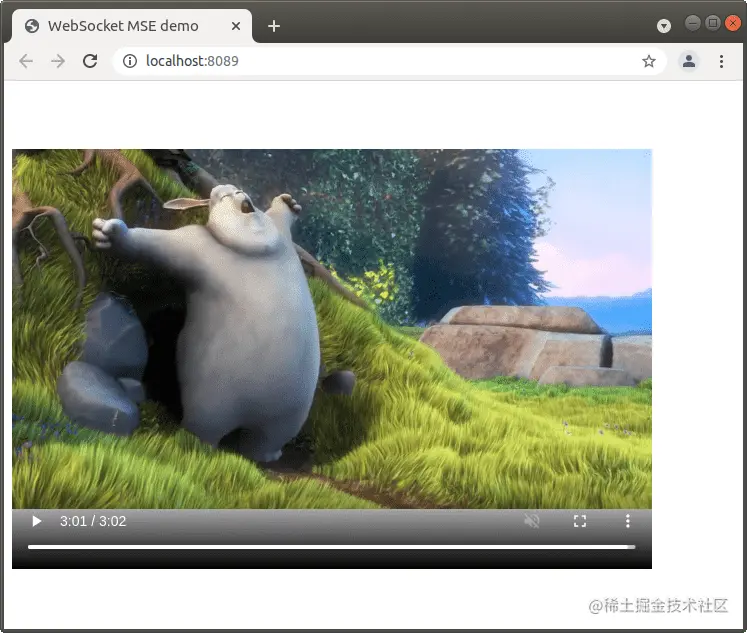Click the Big Buck Bunny video frame
This screenshot has height=633, width=747.
click(332, 329)
